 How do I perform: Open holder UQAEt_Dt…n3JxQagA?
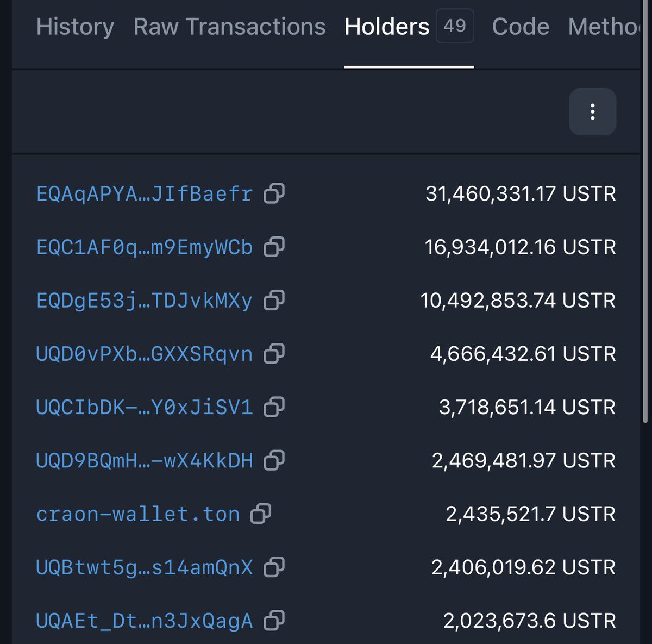pyautogui.click(x=145, y=621)
